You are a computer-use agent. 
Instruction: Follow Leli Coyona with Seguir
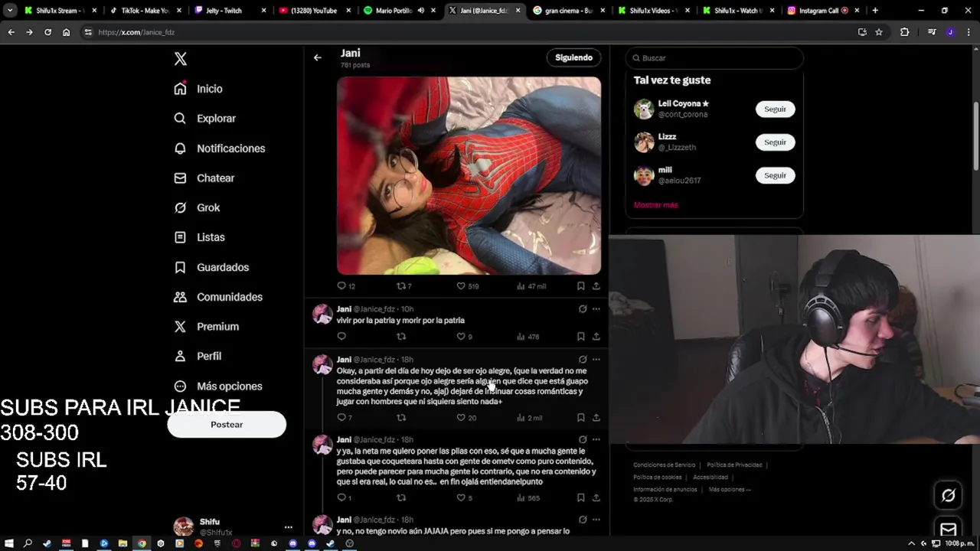pyautogui.click(x=775, y=109)
